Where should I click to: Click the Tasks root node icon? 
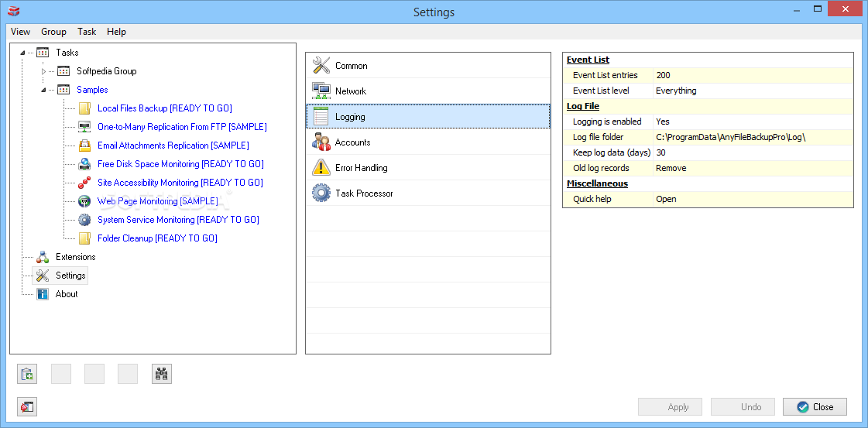pyautogui.click(x=43, y=53)
